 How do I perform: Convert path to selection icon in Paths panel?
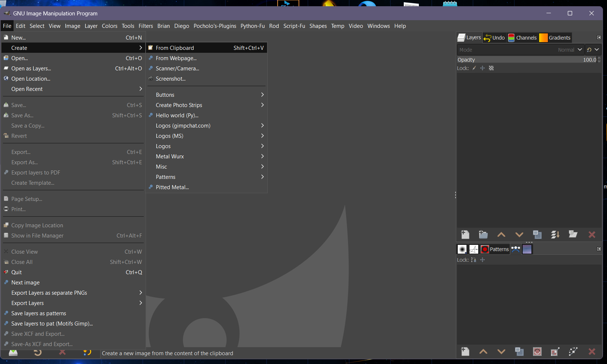537,352
